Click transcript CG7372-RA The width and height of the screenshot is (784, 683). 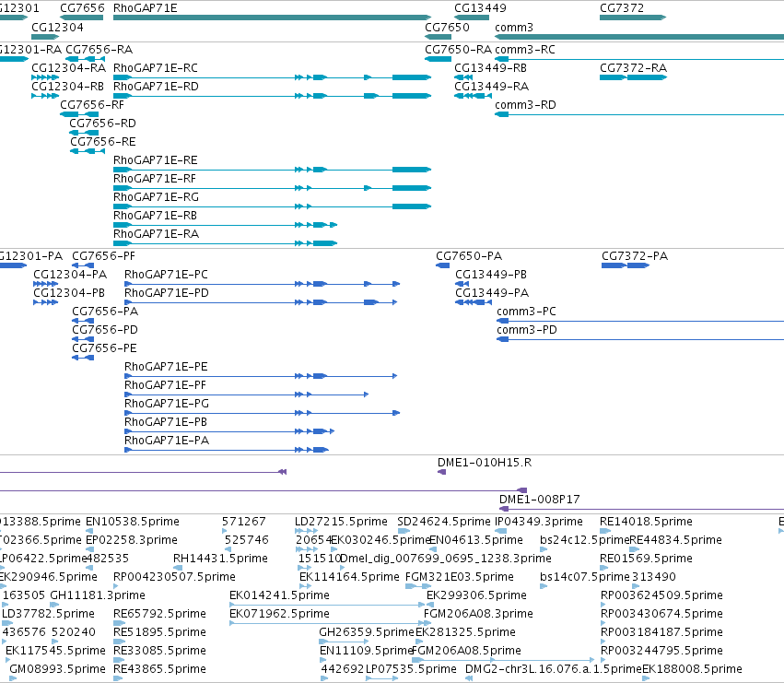[x=633, y=77]
